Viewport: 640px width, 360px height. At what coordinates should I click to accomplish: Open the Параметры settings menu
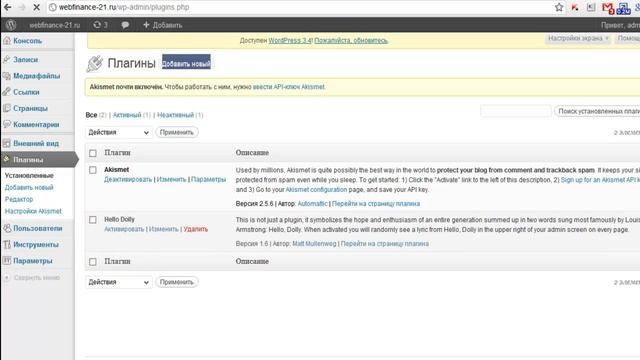(x=33, y=261)
